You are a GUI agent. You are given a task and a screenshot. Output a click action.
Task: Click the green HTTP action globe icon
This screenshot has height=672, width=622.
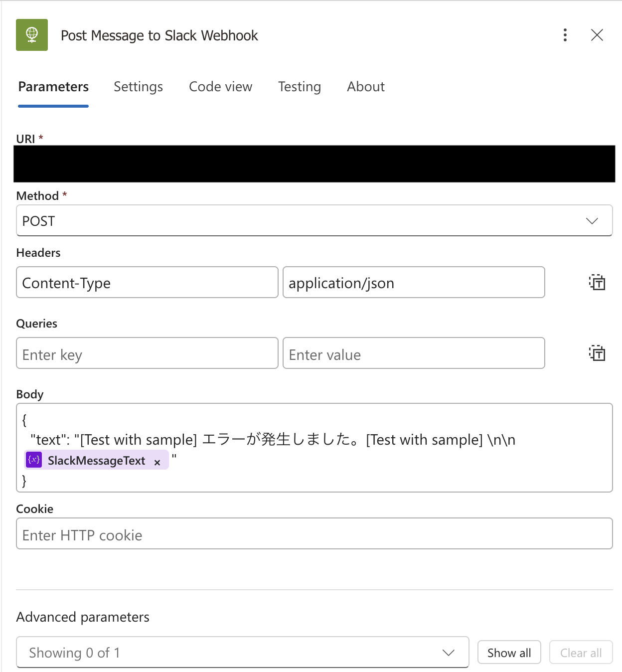[32, 35]
